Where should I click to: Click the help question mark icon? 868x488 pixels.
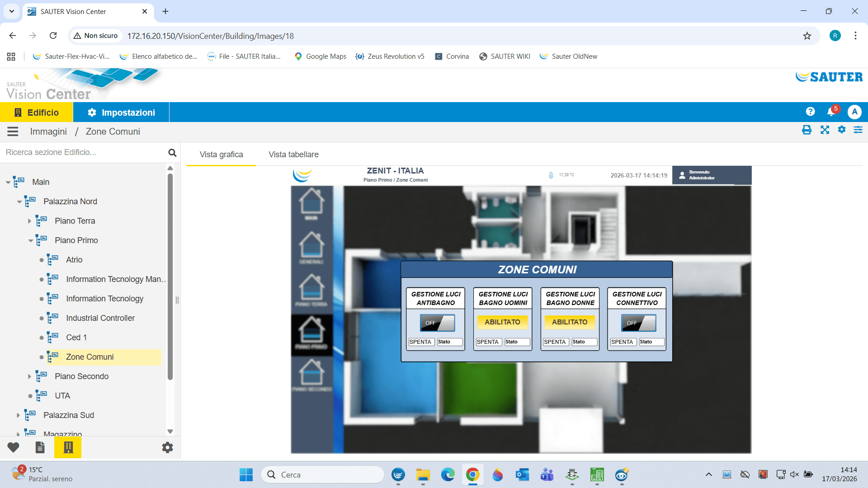pos(810,112)
